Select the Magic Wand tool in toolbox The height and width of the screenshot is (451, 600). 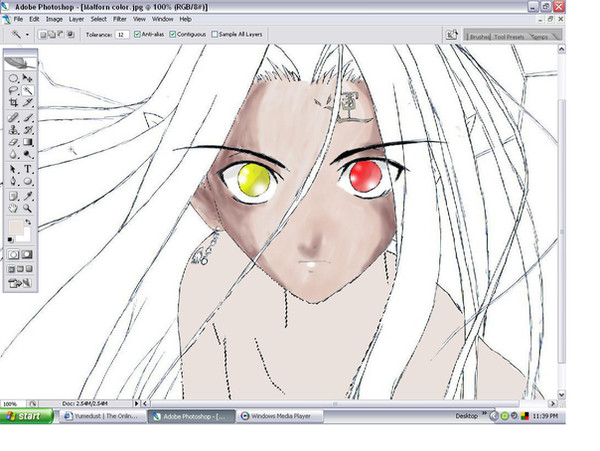click(27, 91)
